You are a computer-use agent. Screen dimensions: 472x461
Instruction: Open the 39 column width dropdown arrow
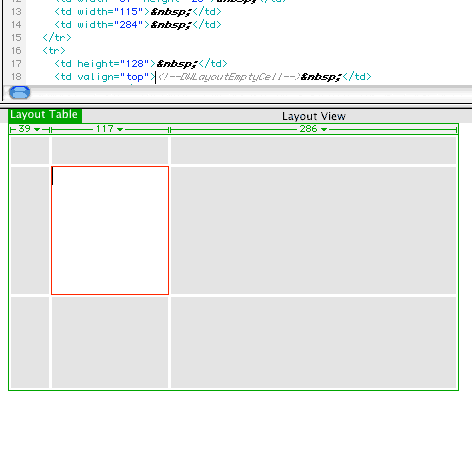pyautogui.click(x=37, y=129)
